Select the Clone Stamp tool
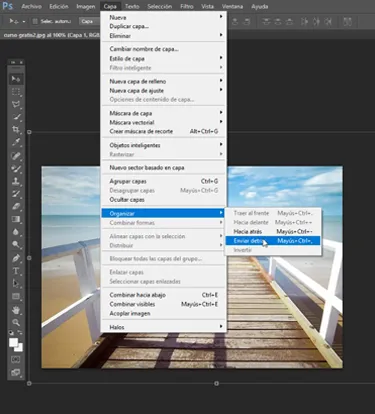 coord(16,181)
